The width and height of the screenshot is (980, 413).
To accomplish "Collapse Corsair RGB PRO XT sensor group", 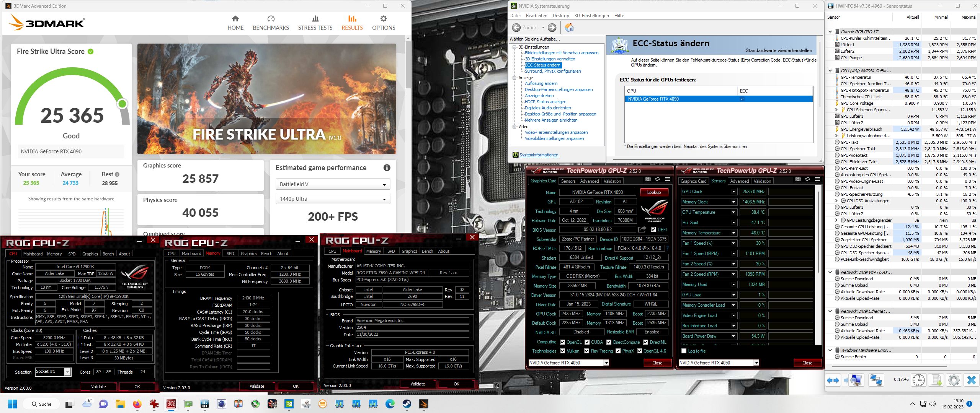I will click(830, 32).
